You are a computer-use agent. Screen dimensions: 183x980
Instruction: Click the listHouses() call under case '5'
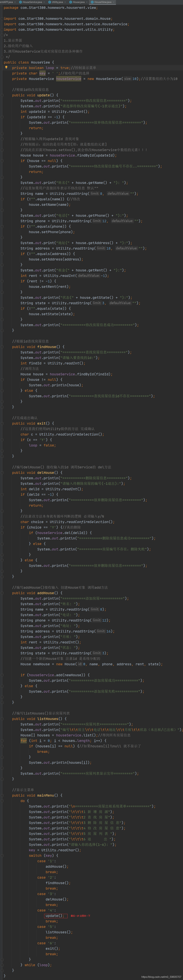point(59,932)
